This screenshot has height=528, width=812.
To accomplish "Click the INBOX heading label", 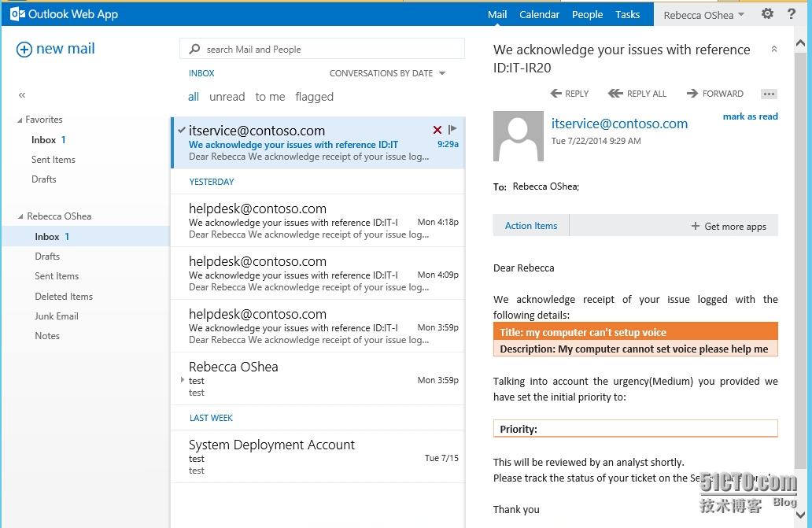I will click(201, 73).
